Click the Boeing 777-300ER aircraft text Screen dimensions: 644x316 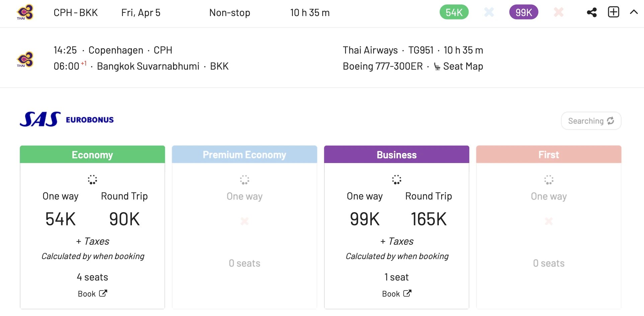click(383, 66)
